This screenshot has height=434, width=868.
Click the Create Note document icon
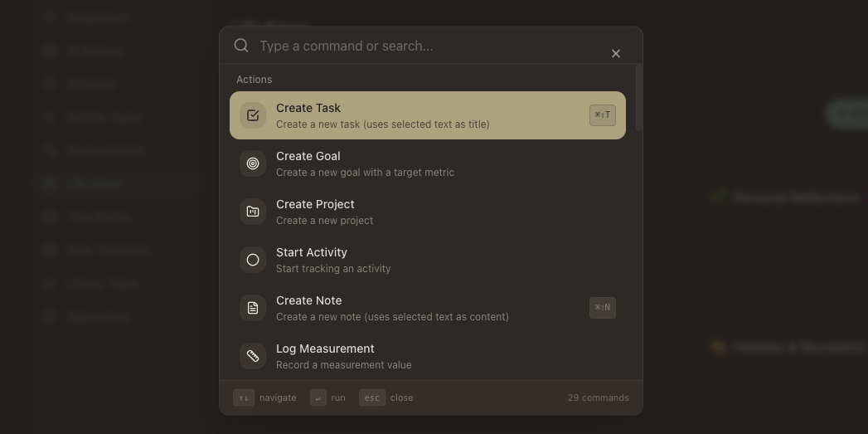(x=253, y=308)
